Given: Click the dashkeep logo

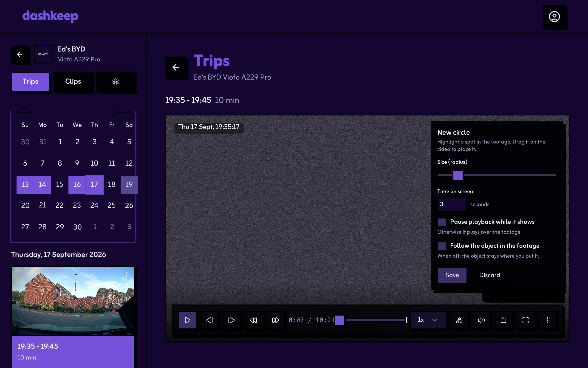Looking at the screenshot, I should click(x=50, y=16).
